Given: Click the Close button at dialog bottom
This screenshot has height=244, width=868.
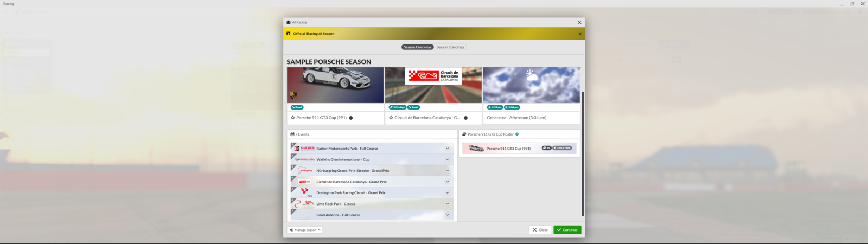Looking at the screenshot, I should pos(540,230).
